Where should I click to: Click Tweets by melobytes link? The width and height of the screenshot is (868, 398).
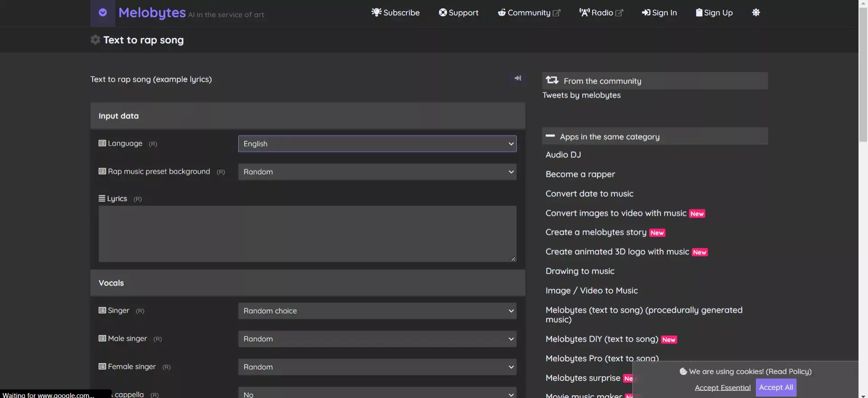581,95
